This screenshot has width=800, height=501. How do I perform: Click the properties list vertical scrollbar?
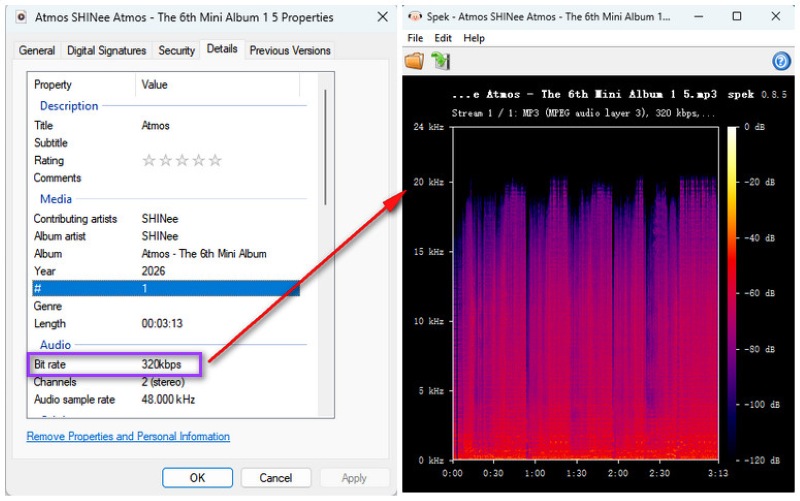pos(325,147)
